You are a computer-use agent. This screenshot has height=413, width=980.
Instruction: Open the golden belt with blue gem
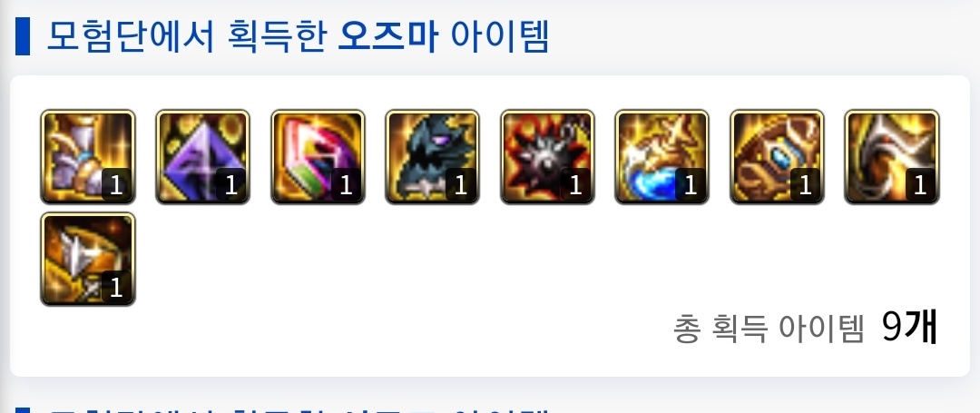(777, 157)
